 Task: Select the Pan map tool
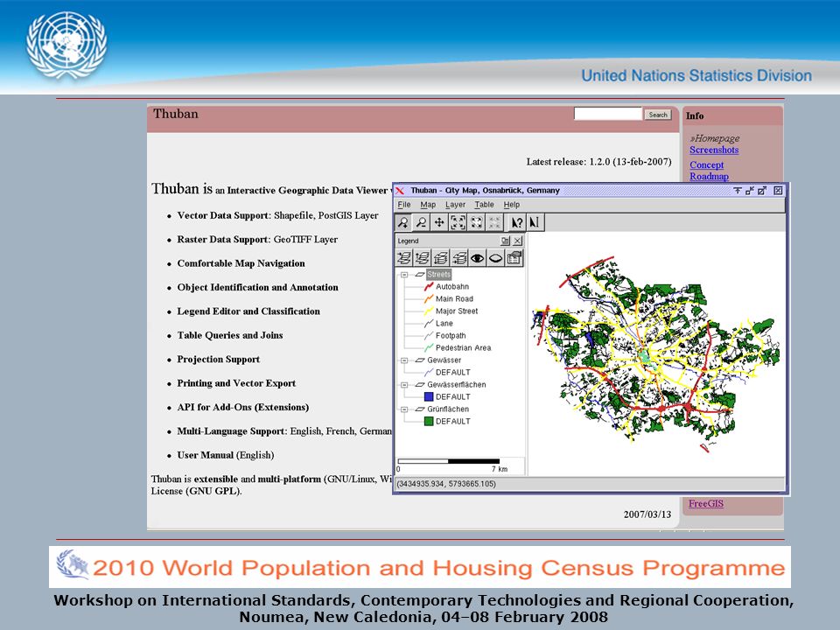[x=439, y=222]
